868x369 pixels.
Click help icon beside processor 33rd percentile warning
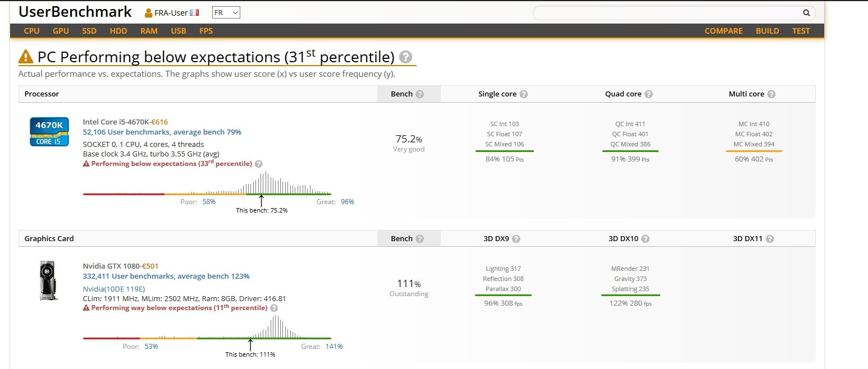[258, 164]
